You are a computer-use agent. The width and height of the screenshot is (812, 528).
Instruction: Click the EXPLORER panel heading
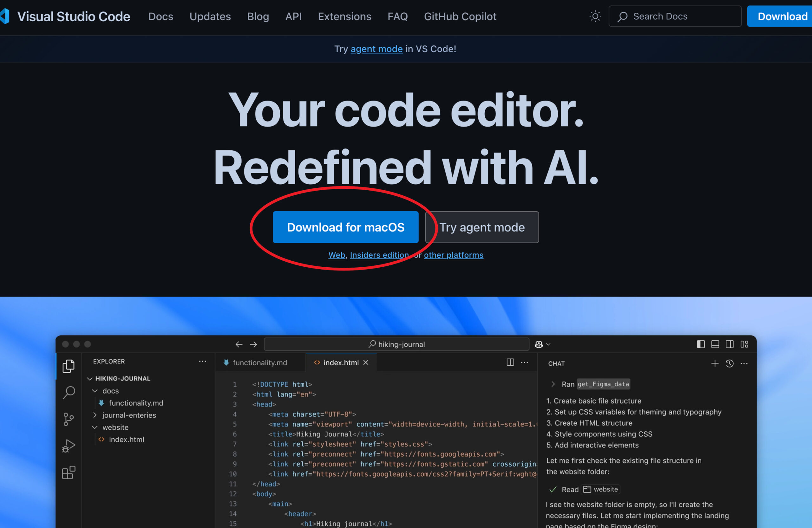coord(109,361)
